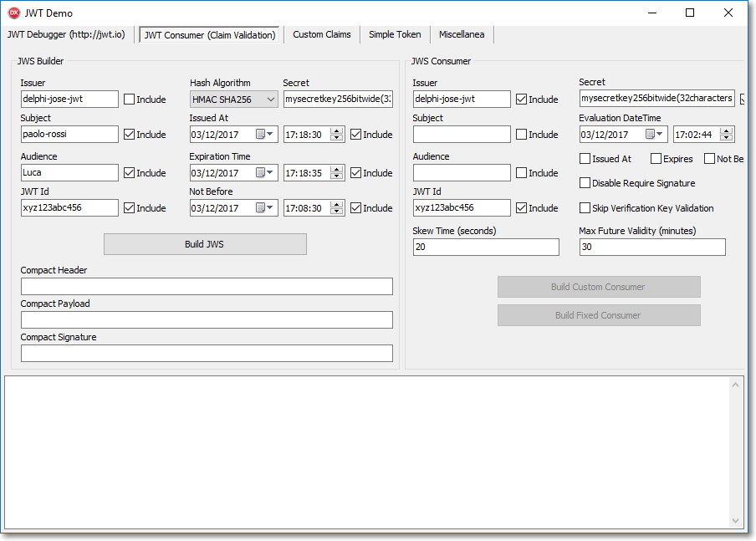
Task: Open the Expiration Time calendar dropdown
Action: 266,173
